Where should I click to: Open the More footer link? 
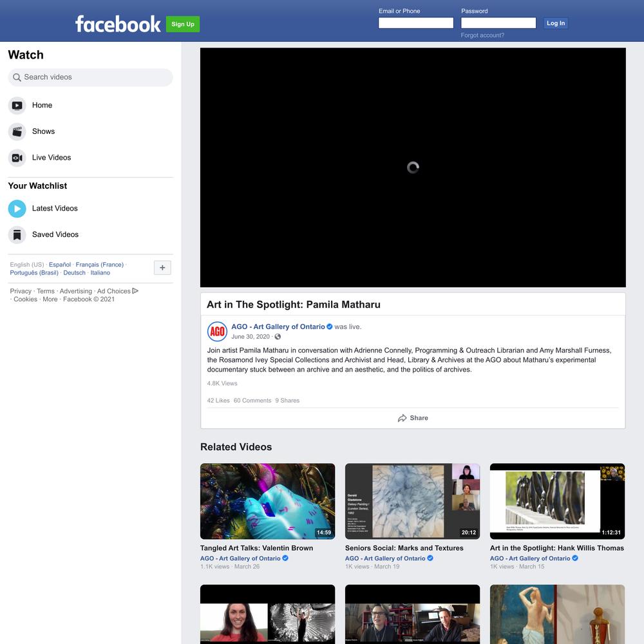click(50, 299)
